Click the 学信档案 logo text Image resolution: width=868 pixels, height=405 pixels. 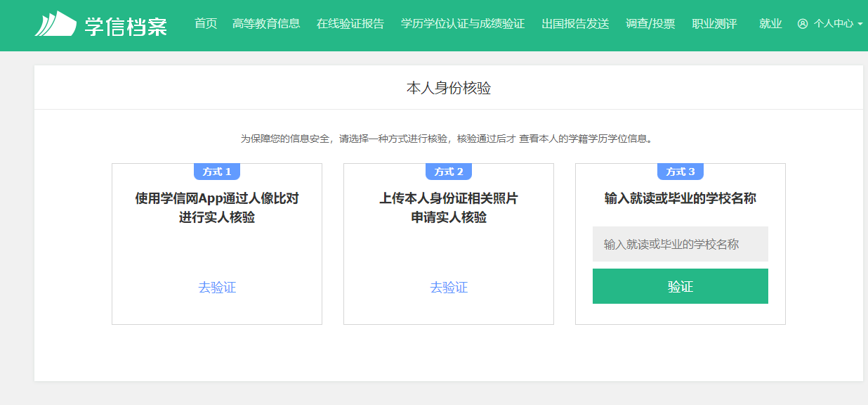click(x=126, y=25)
